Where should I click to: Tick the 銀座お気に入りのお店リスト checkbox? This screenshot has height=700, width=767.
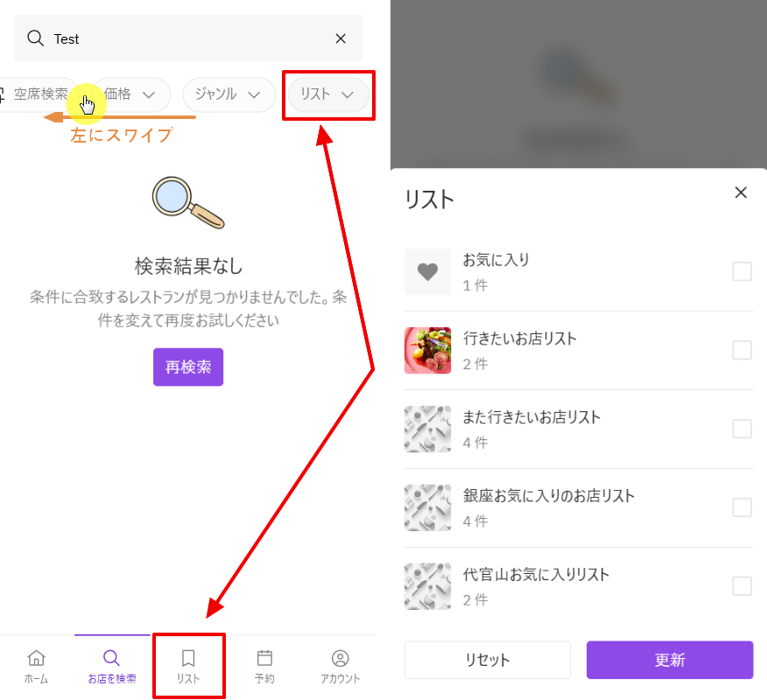[x=742, y=507]
